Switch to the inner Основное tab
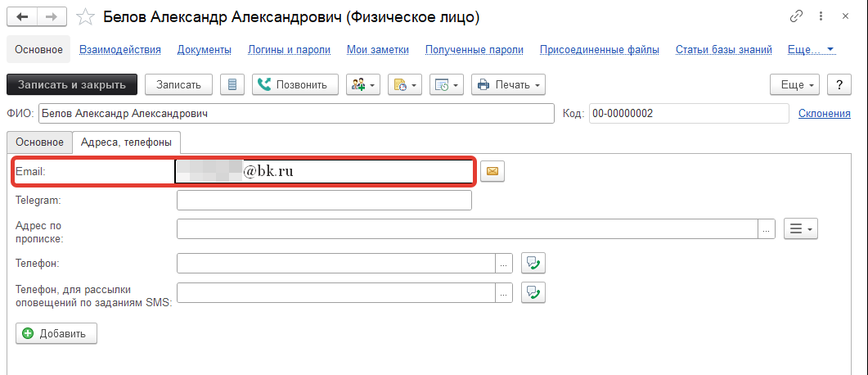The width and height of the screenshot is (868, 375). click(40, 142)
